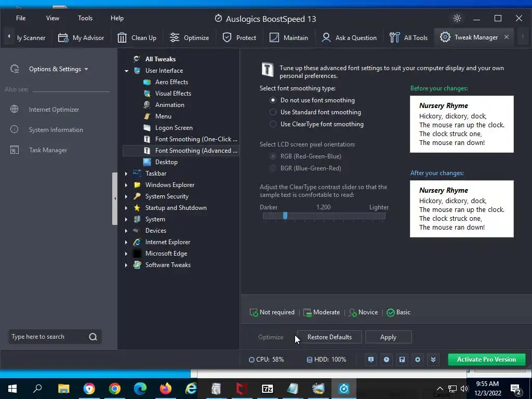Viewport: 532px width, 399px height.
Task: Open the Windows Start menu
Action: pyautogui.click(x=12, y=389)
